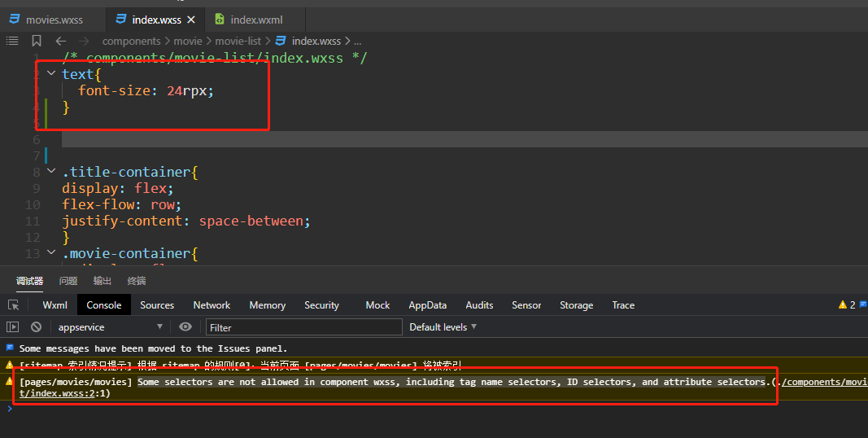Viewport: 868px width, 438px height.
Task: Toggle the live expression eye icon
Action: coord(185,326)
